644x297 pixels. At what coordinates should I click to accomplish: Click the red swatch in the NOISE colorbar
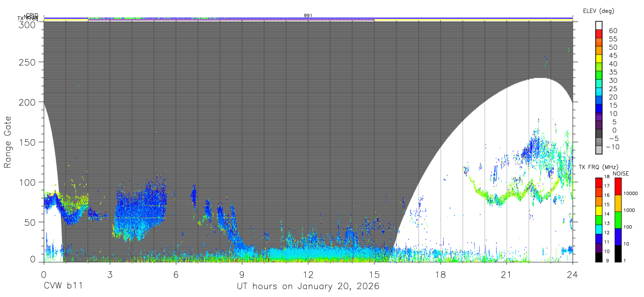click(617, 186)
